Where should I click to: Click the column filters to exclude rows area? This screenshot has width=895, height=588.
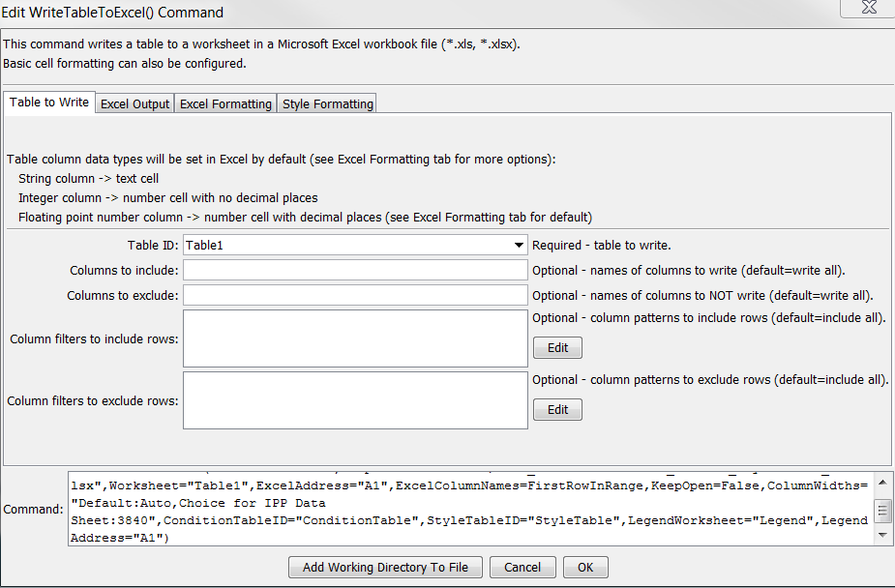pyautogui.click(x=355, y=401)
